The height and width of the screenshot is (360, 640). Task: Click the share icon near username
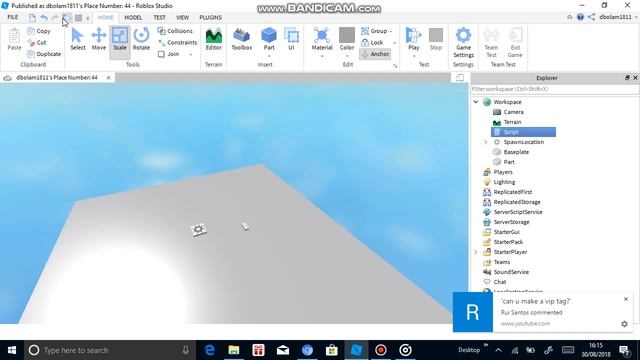(x=591, y=17)
